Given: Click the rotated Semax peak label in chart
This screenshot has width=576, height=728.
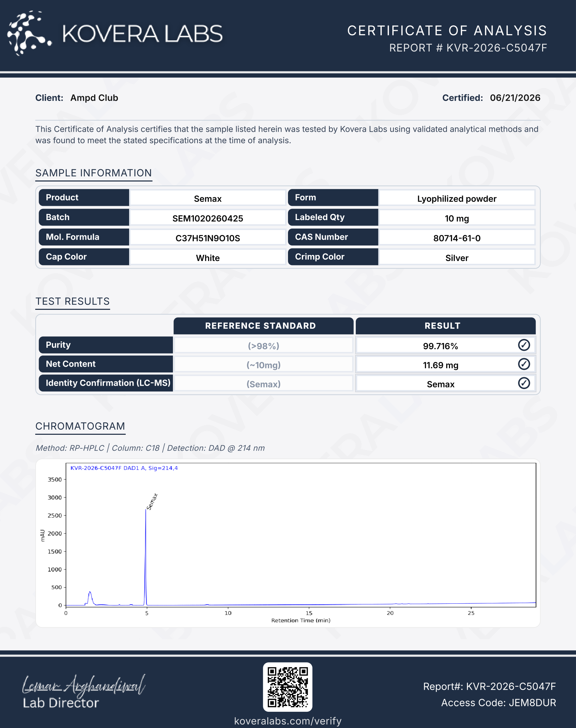Looking at the screenshot, I should coord(152,501).
